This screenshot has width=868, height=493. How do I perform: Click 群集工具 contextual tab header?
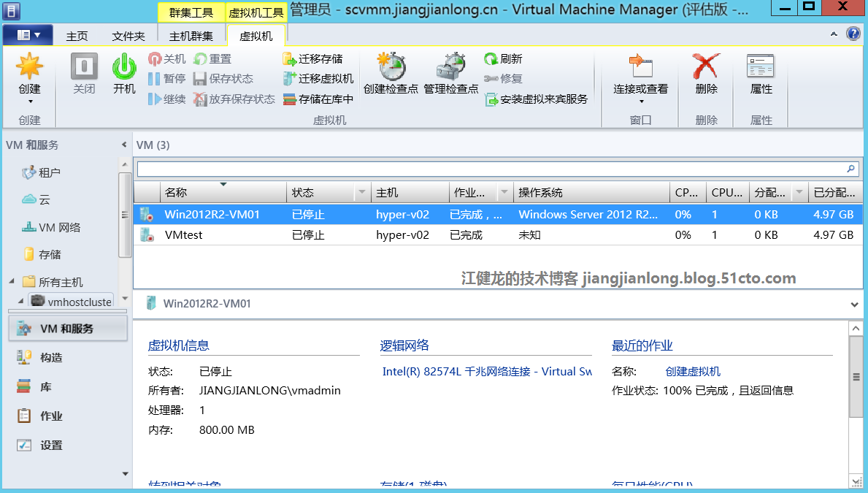191,12
